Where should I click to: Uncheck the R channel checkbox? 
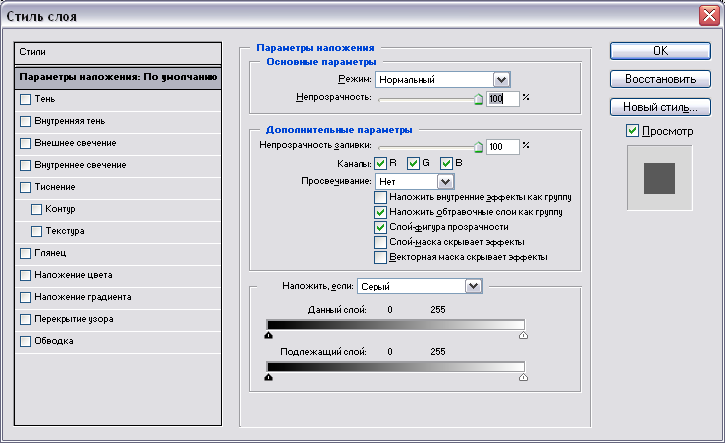(x=381, y=164)
